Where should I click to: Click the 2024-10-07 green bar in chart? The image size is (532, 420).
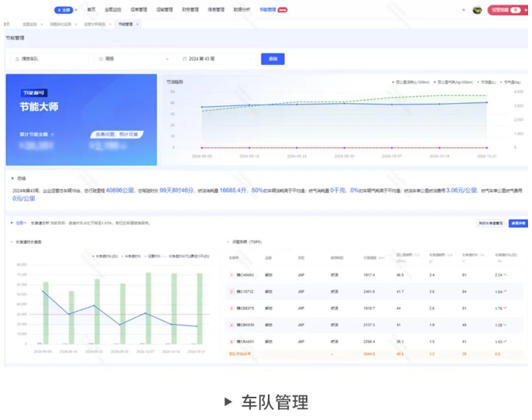tap(148, 308)
